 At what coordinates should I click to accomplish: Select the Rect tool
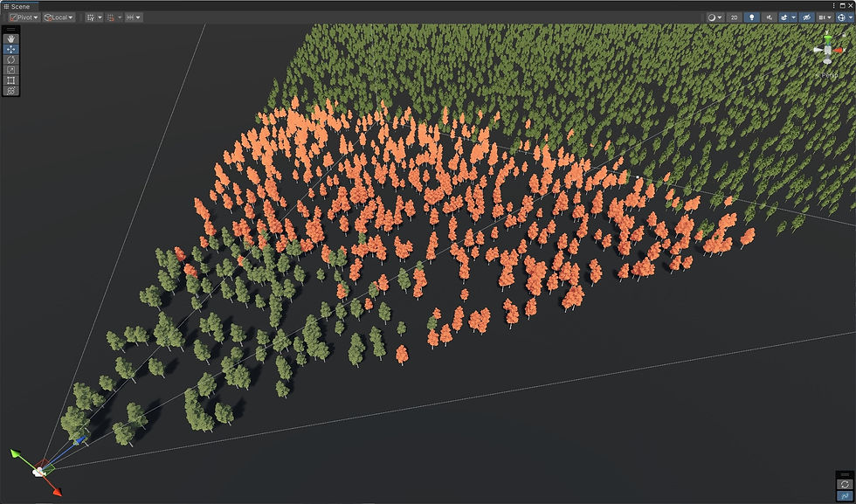[11, 80]
